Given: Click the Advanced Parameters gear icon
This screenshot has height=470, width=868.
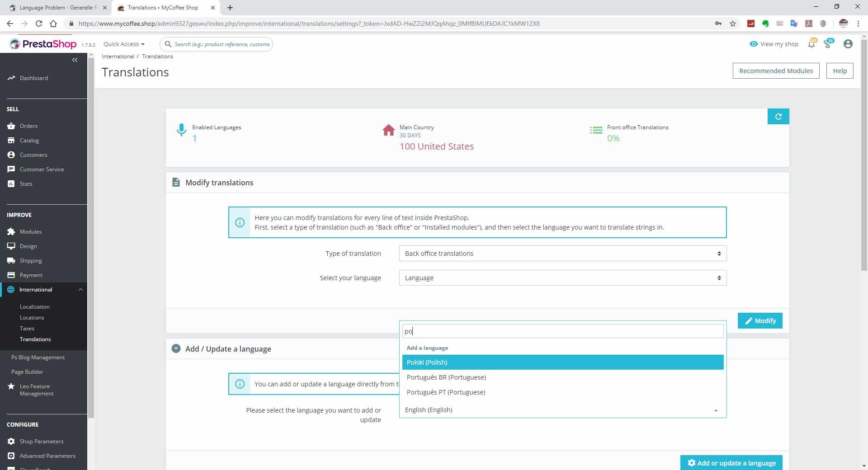Looking at the screenshot, I should pyautogui.click(x=11, y=456).
